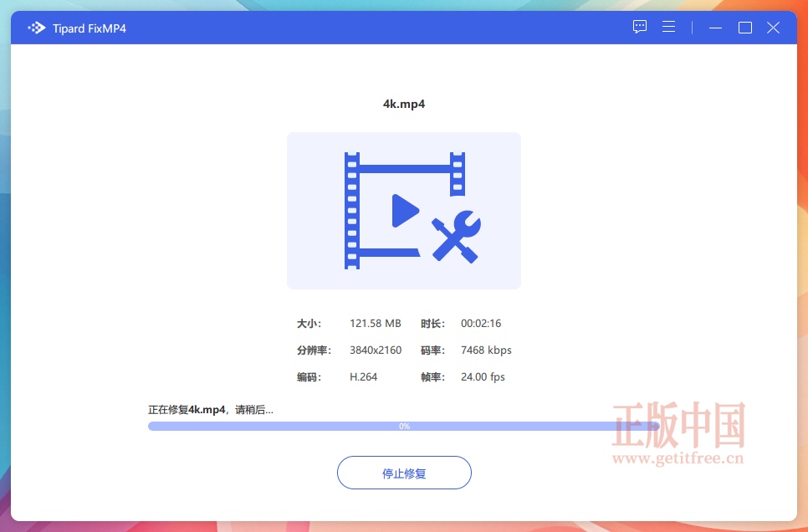Click the 帧率 label

pyautogui.click(x=432, y=377)
